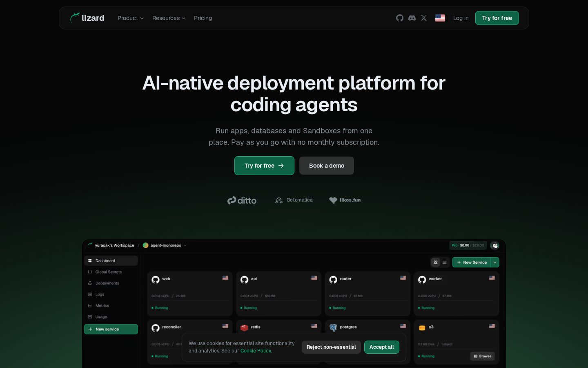
Task: Reject non-essential cookies
Action: click(x=331, y=347)
